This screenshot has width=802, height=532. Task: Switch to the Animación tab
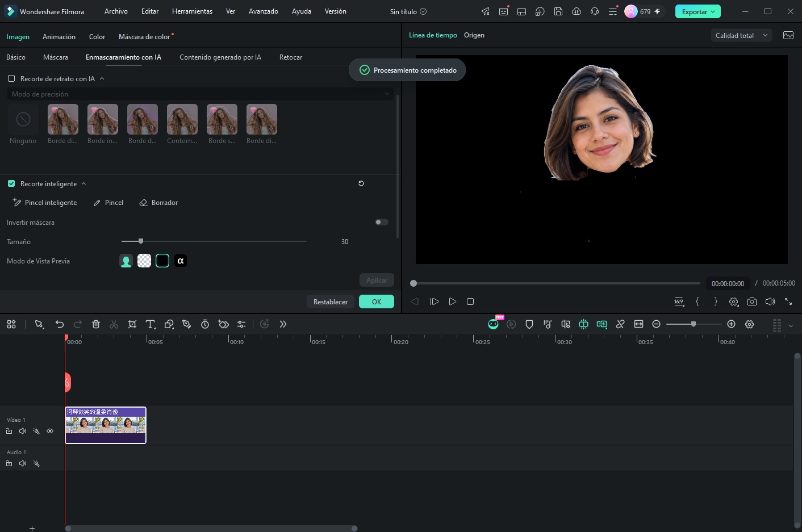[59, 37]
